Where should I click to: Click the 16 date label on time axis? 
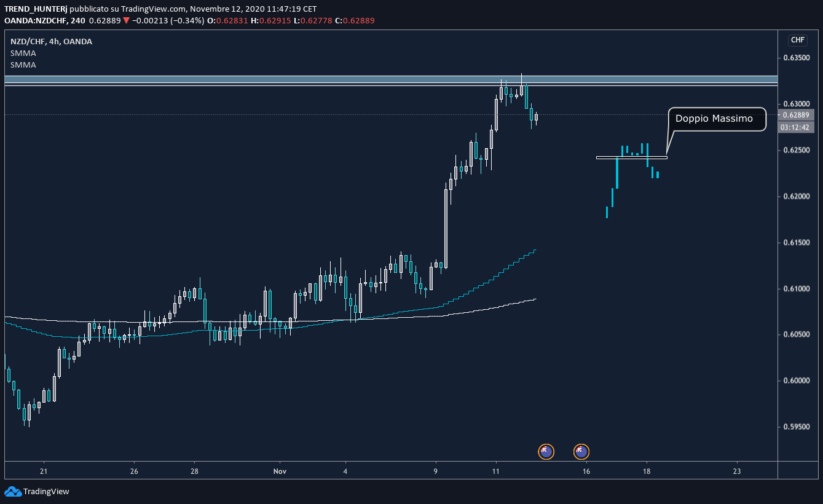[x=586, y=471]
